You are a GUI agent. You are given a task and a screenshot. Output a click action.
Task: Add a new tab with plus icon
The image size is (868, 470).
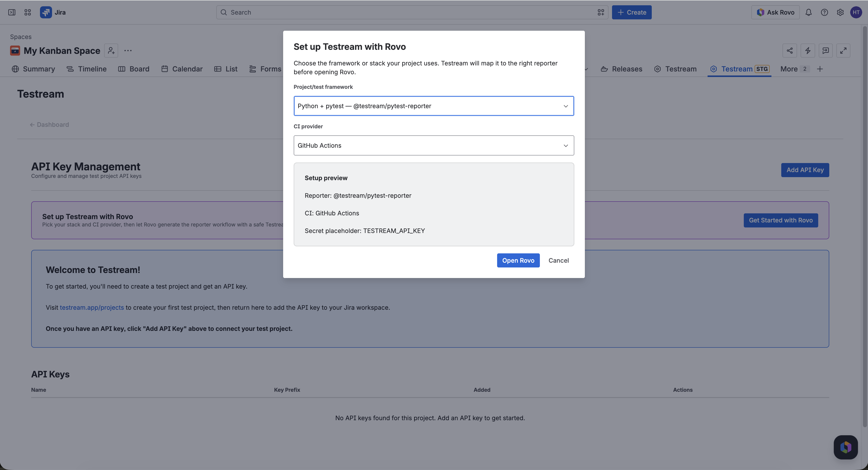(820, 69)
